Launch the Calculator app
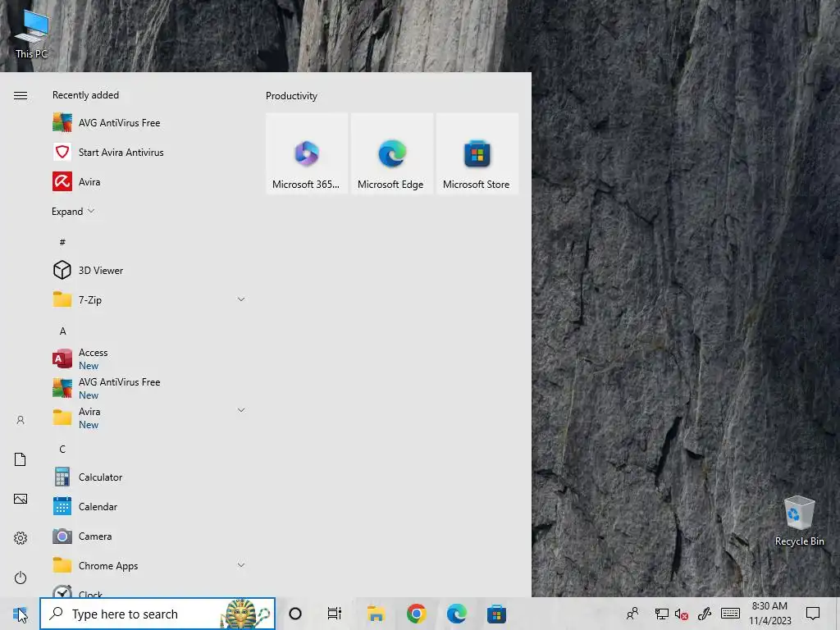This screenshot has width=840, height=630. pos(148,477)
